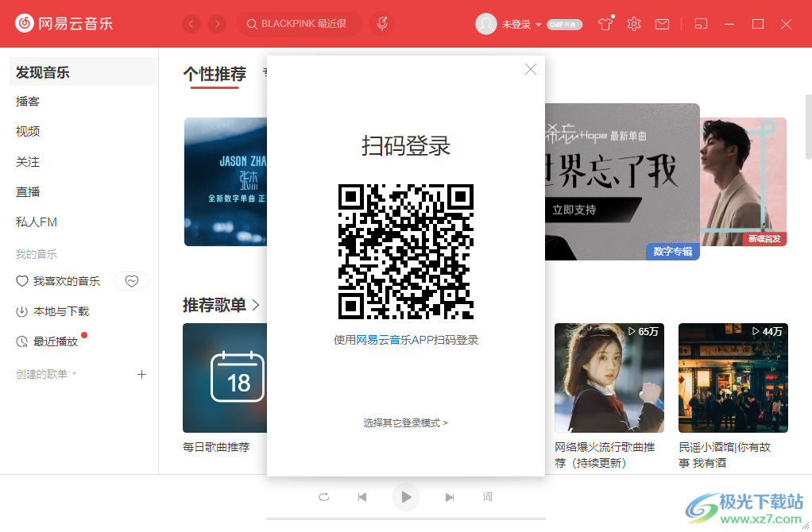This screenshot has width=812, height=532.
Task: Open the messages envelope icon
Action: point(663,24)
